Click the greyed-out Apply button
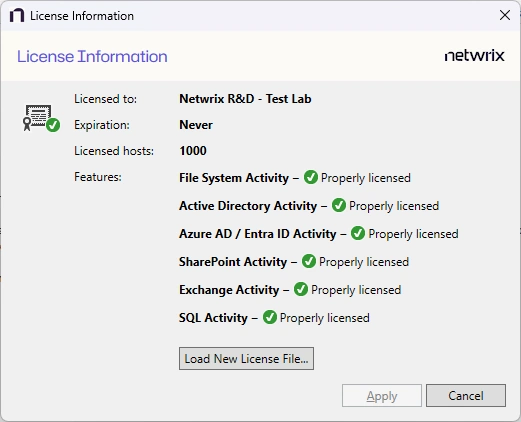Screen dimensions: 521x422 click(x=382, y=396)
